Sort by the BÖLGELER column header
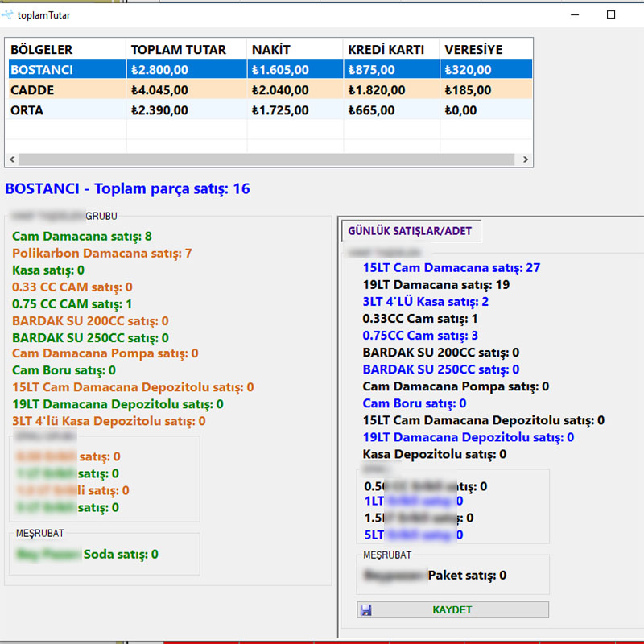 coord(42,49)
